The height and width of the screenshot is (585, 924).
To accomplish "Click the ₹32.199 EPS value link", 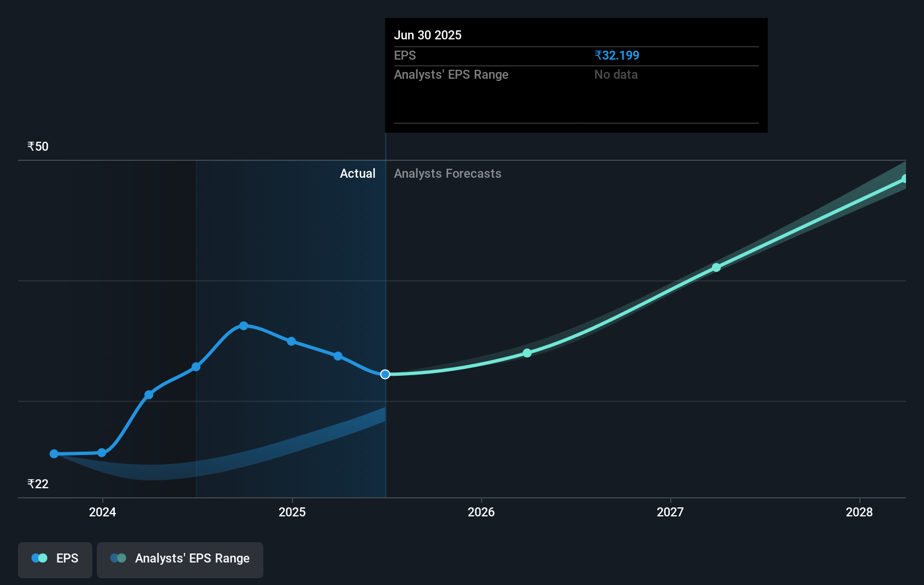I will tap(617, 55).
